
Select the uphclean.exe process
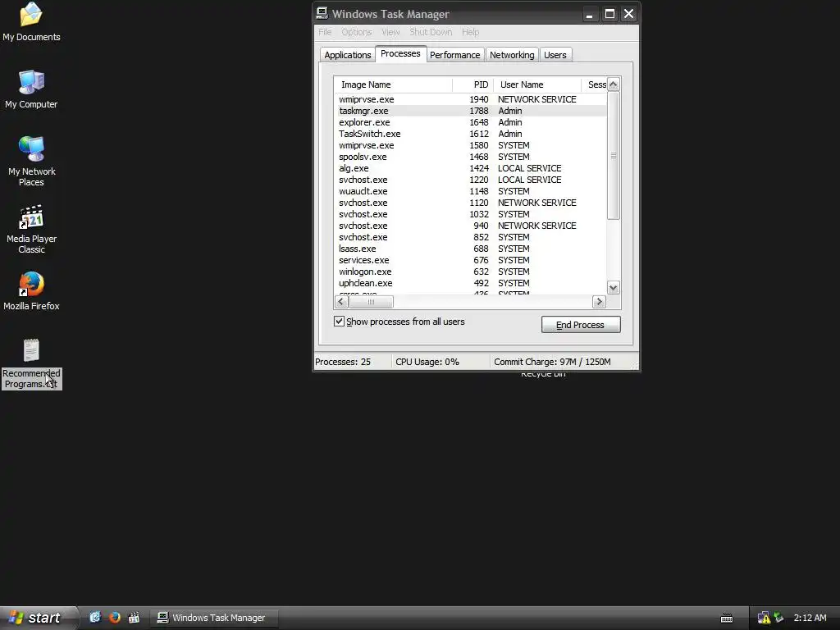point(471,283)
